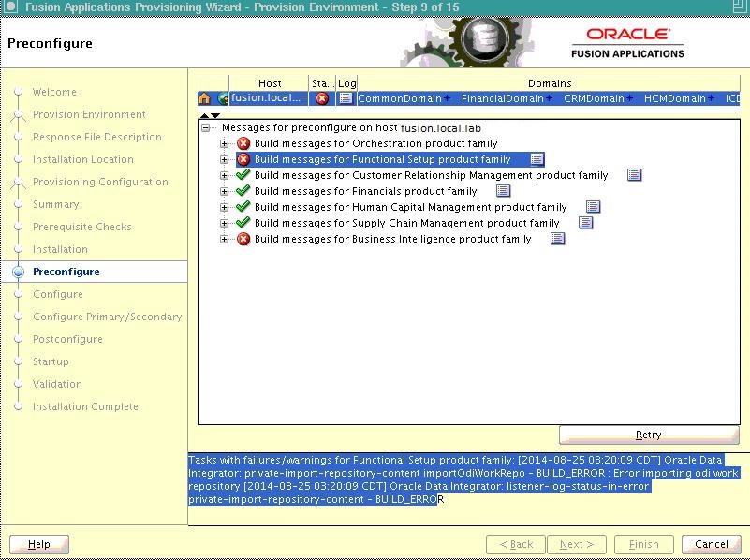Expand Human Capital Management messages
The width and height of the screenshot is (750, 560).
224,207
